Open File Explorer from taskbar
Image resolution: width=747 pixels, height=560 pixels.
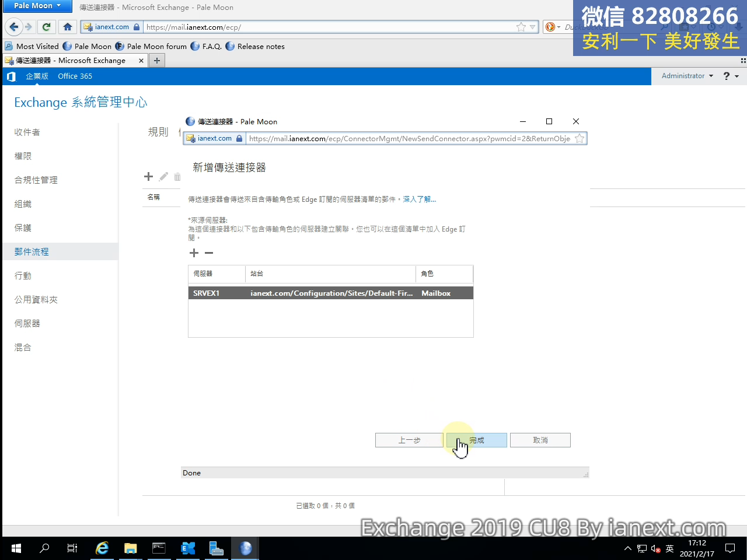click(x=130, y=548)
